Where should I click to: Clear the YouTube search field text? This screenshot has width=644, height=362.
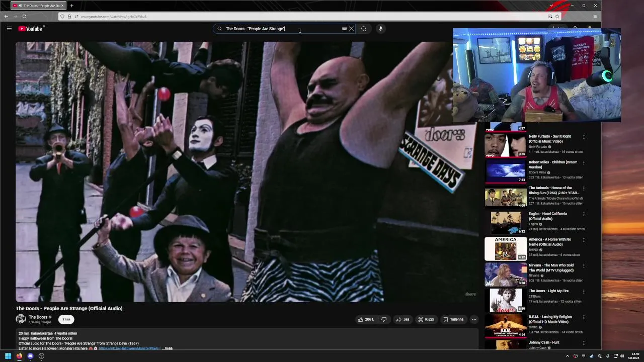(x=351, y=29)
